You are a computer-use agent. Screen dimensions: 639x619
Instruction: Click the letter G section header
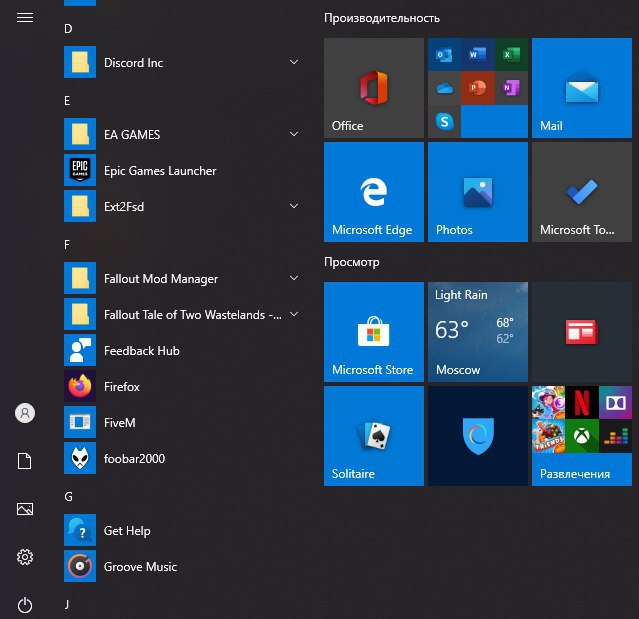68,497
